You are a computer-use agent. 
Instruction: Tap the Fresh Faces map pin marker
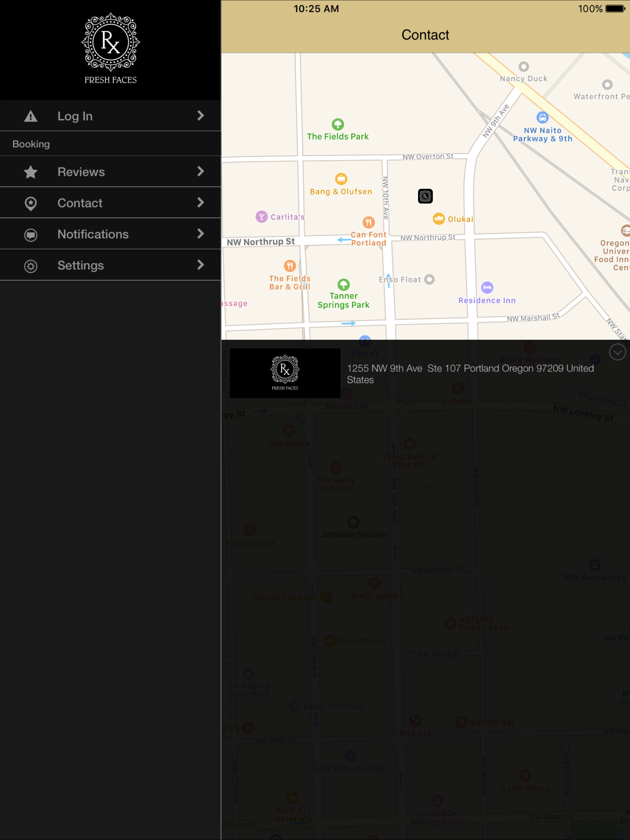425,196
